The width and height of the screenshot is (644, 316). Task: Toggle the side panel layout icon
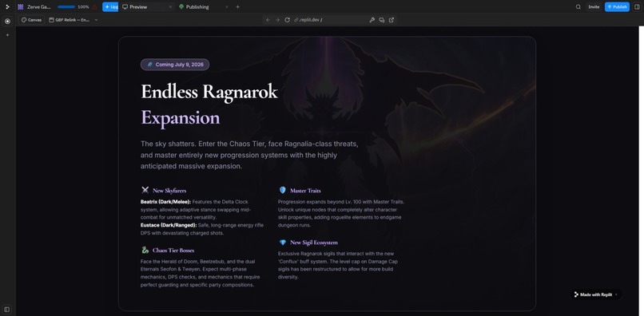[x=637, y=7]
